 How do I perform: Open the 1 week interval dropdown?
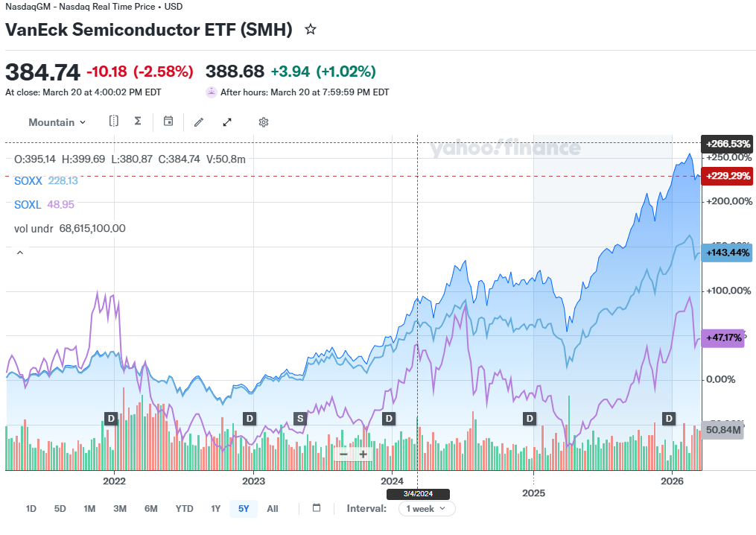pyautogui.click(x=427, y=508)
